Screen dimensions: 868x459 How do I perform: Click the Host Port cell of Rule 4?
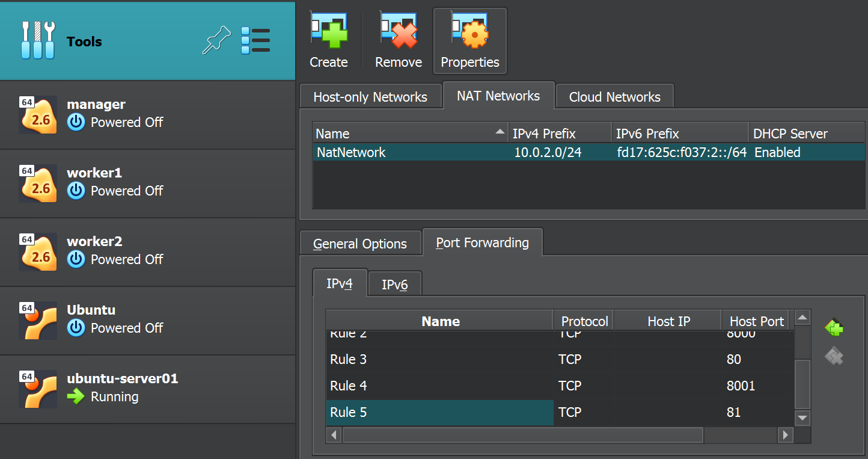757,386
